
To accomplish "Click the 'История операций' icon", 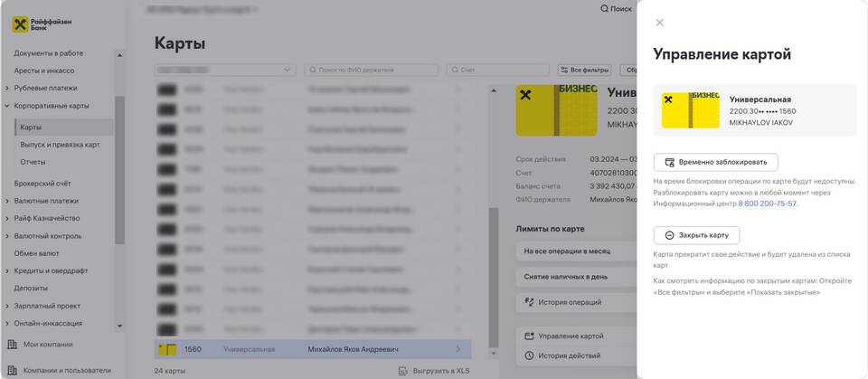I will pyautogui.click(x=530, y=302).
